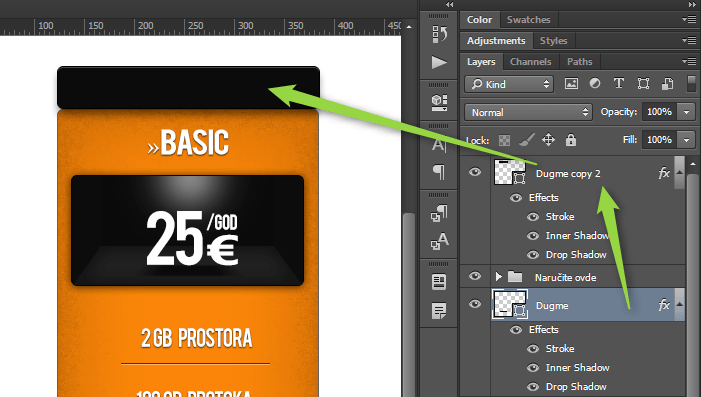Toggle layer filtering on/off switch
The height and width of the screenshot is (397, 701).
(692, 84)
